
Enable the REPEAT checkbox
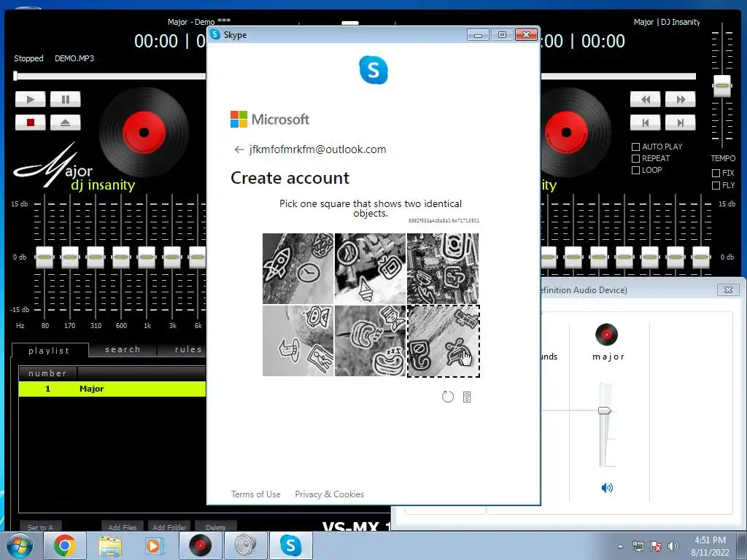tap(635, 158)
